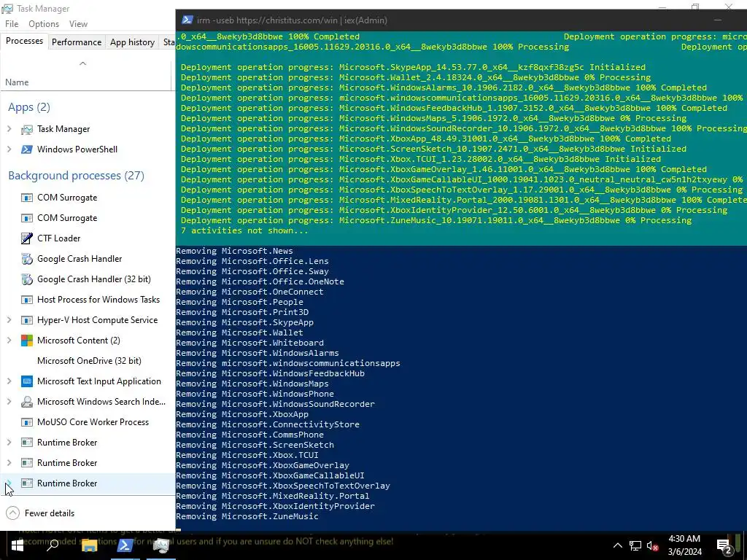The width and height of the screenshot is (747, 560).
Task: Click 'Removing Microsoft.News' line in PowerShell
Action: (234, 251)
